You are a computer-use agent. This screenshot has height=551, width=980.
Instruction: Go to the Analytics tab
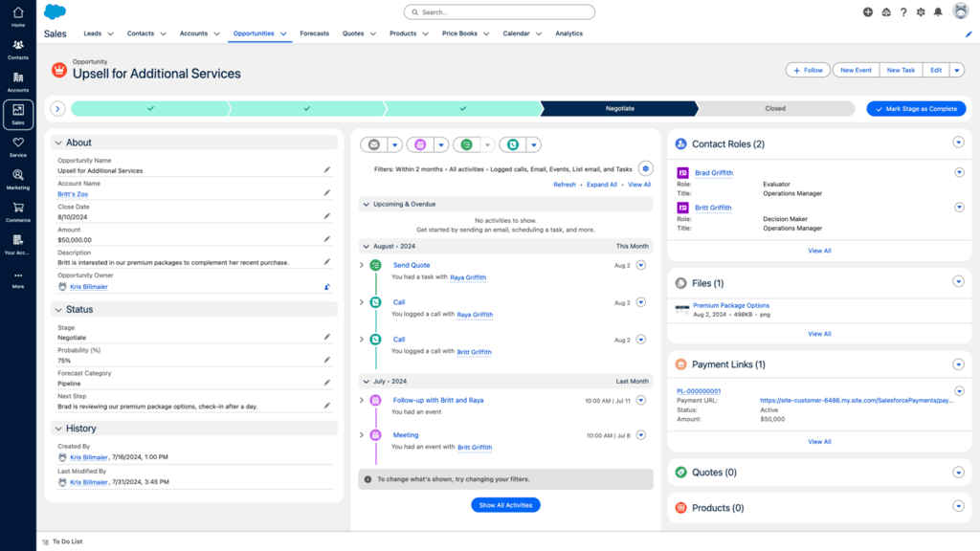pyautogui.click(x=568, y=33)
